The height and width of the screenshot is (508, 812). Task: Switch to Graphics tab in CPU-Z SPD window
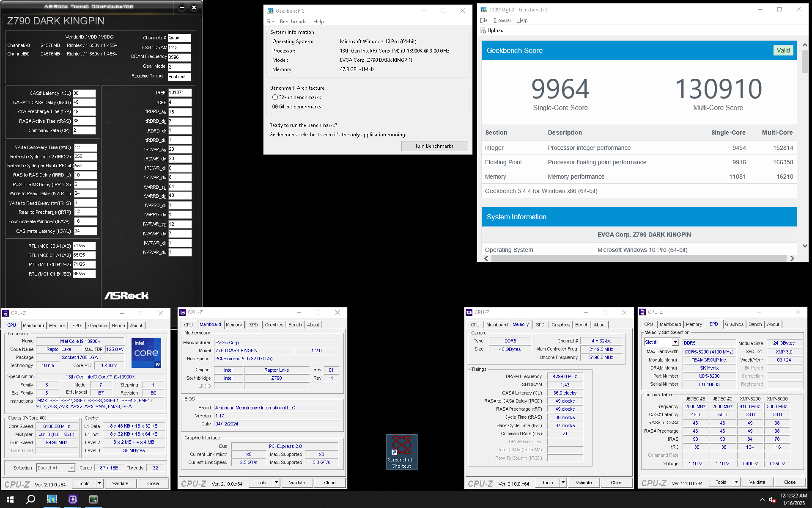coord(734,324)
